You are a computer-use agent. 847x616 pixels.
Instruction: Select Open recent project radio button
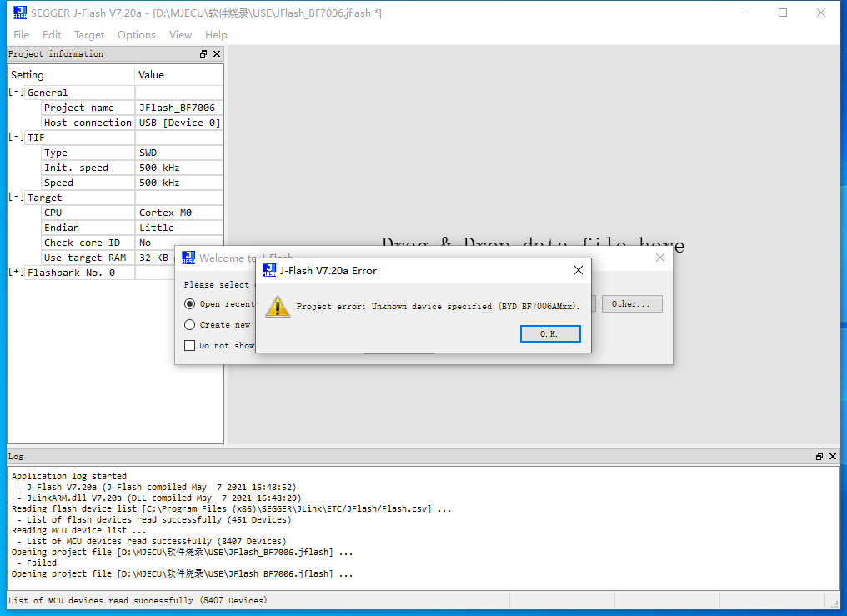[189, 304]
